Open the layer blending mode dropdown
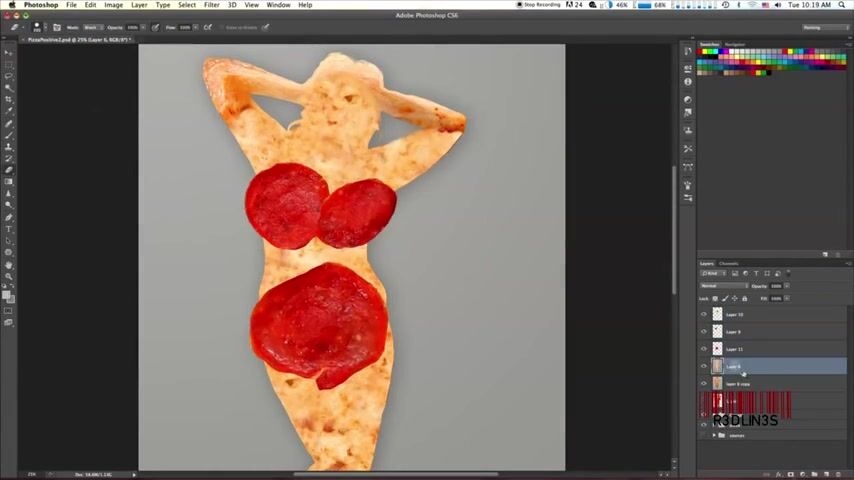This screenshot has width=854, height=480. tap(723, 286)
